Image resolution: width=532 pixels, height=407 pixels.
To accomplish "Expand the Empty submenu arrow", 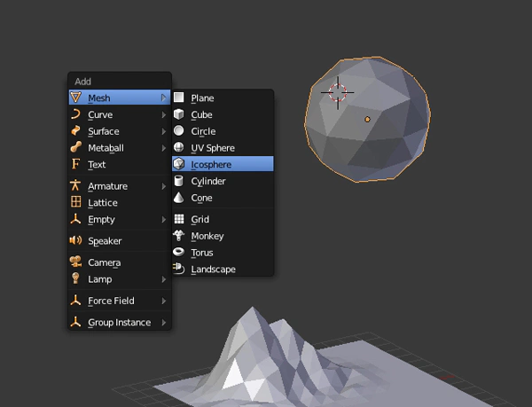I will (x=164, y=220).
